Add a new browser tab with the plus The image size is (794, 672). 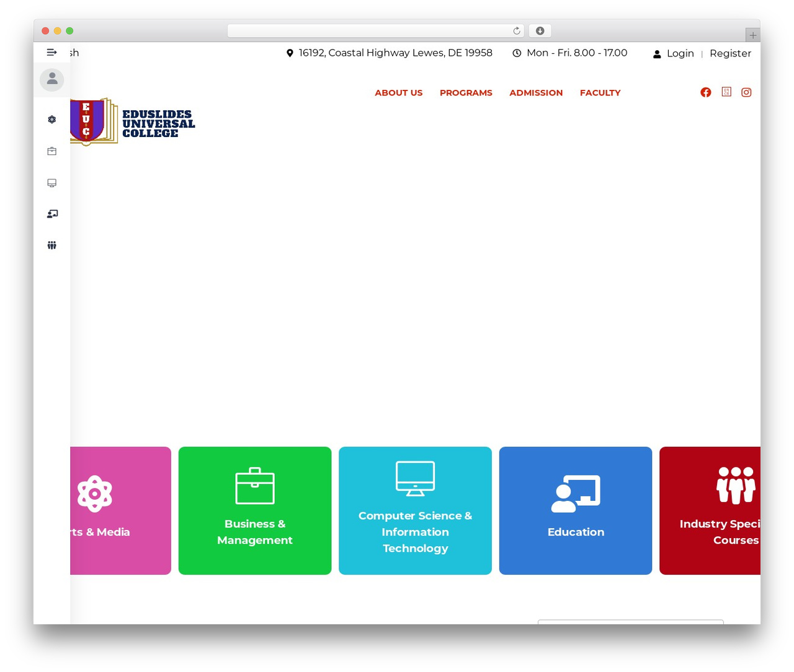(753, 35)
